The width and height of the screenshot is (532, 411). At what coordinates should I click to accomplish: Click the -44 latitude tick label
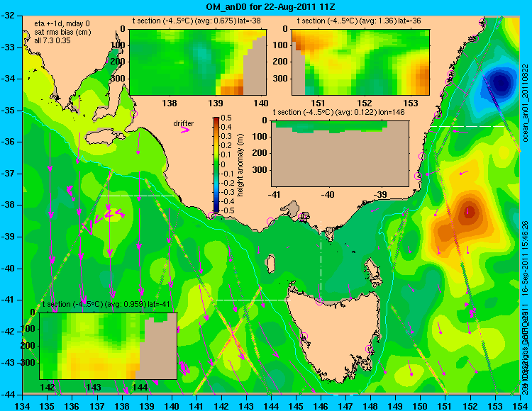pos(9,395)
